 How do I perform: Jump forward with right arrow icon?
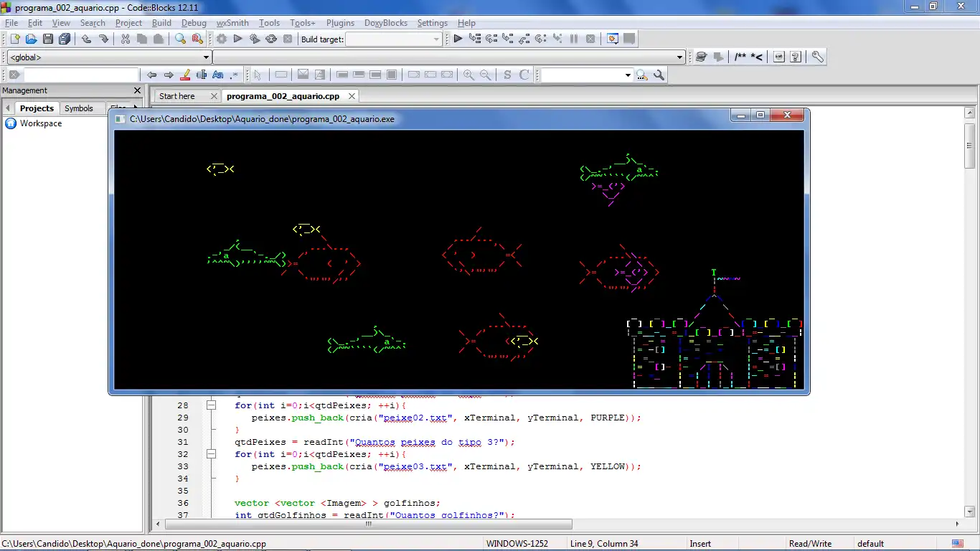[x=169, y=75]
